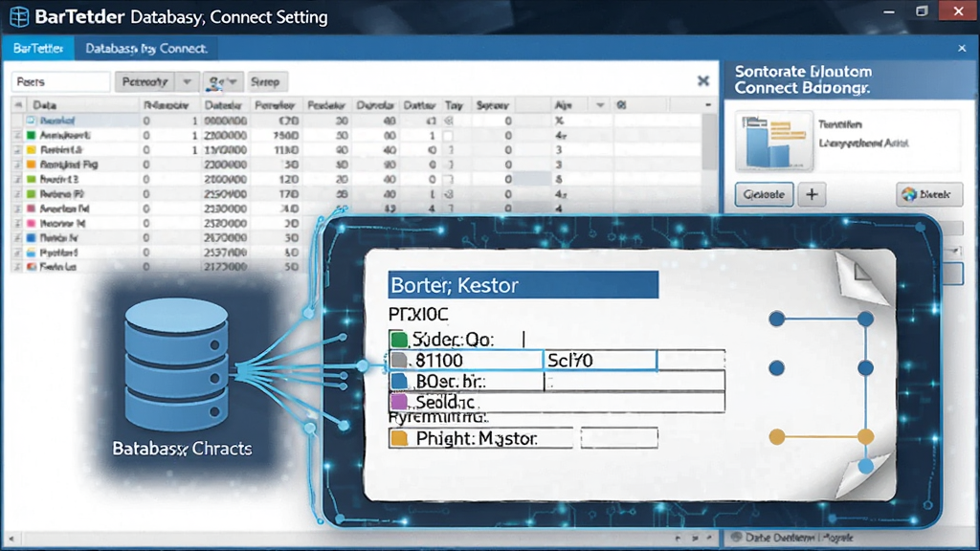Expand the row with the orange swatch

(x=17, y=165)
